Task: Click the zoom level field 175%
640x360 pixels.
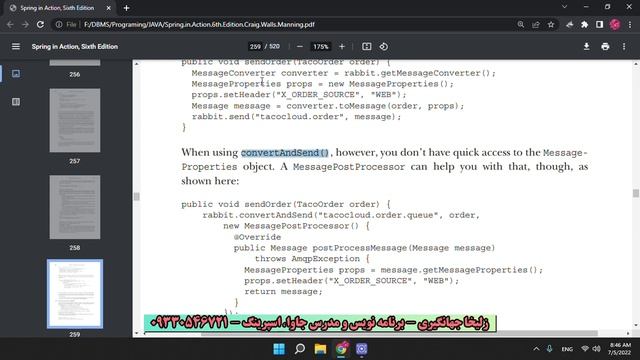Action: [x=320, y=47]
